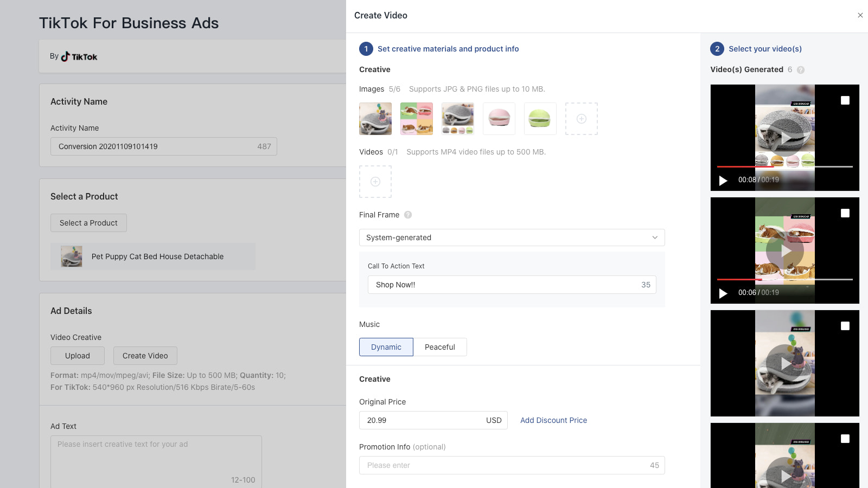Image resolution: width=868 pixels, height=488 pixels.
Task: Check the third generated video checkbox
Action: click(x=845, y=326)
